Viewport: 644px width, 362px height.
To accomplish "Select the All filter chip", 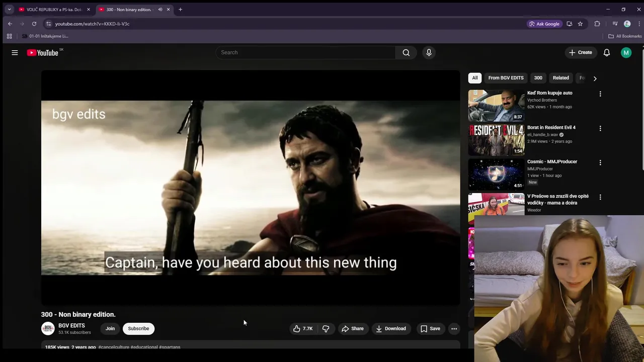I will coord(474,78).
